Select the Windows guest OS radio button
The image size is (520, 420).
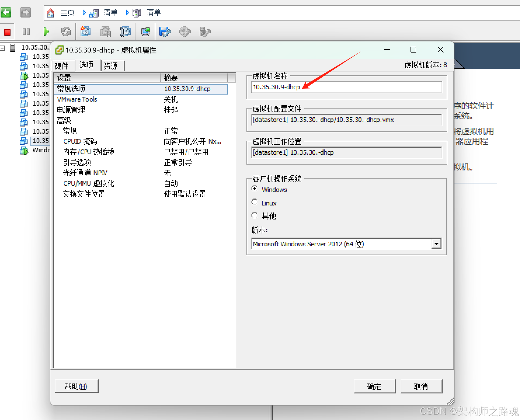255,189
